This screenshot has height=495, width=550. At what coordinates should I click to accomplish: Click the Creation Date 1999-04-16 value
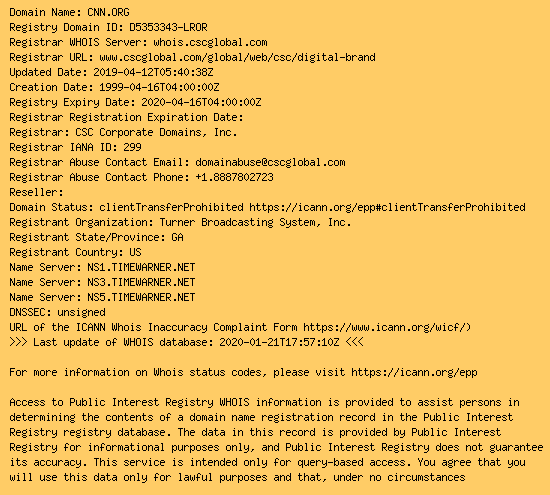tap(159, 87)
